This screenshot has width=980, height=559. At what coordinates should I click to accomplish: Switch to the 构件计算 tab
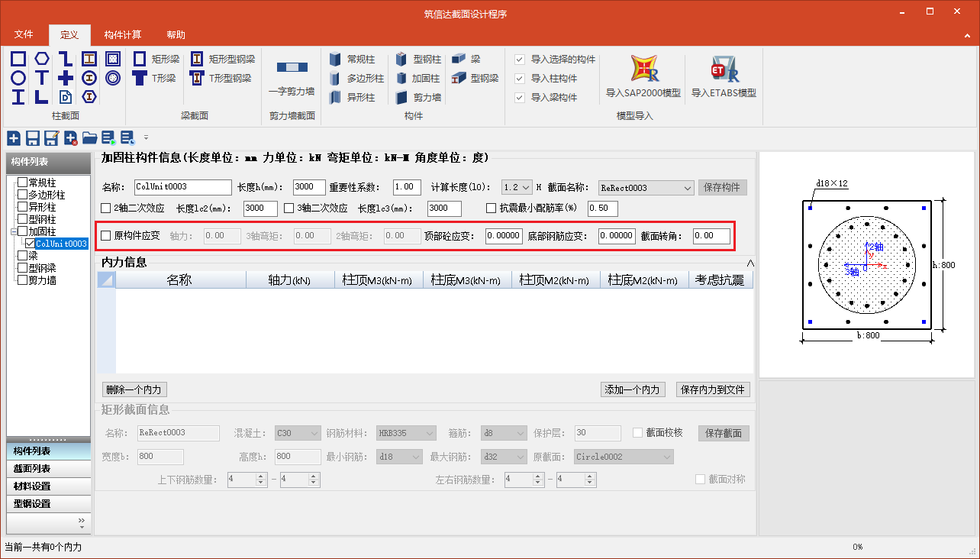point(123,35)
